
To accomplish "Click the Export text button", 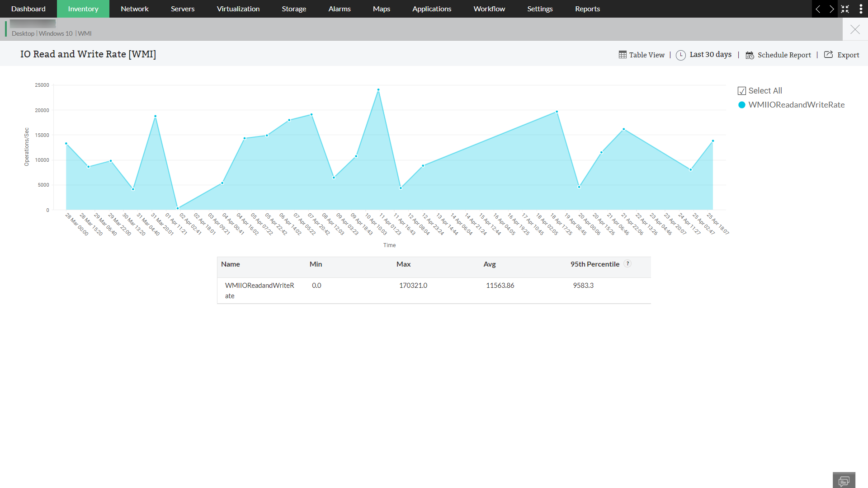I will pyautogui.click(x=848, y=55).
